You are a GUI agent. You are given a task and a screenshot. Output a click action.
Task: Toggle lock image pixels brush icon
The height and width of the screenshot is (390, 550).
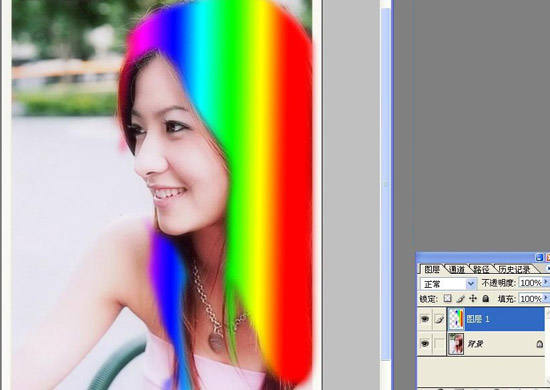click(461, 298)
